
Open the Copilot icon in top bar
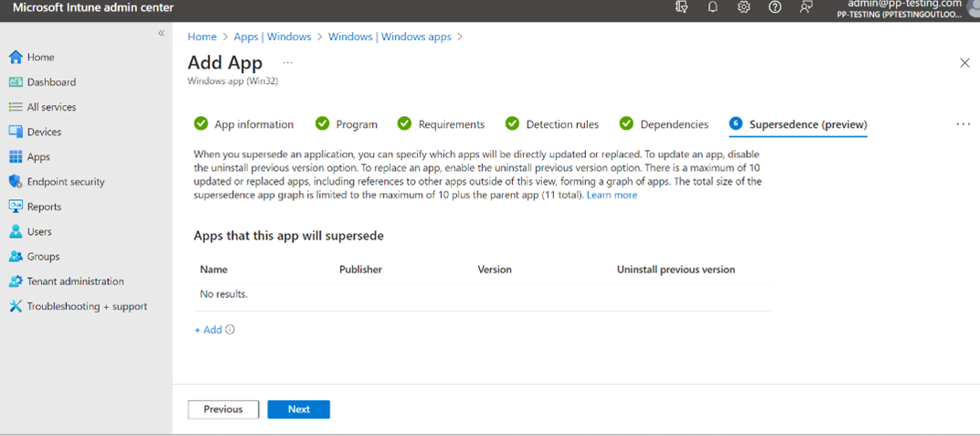pyautogui.click(x=681, y=7)
